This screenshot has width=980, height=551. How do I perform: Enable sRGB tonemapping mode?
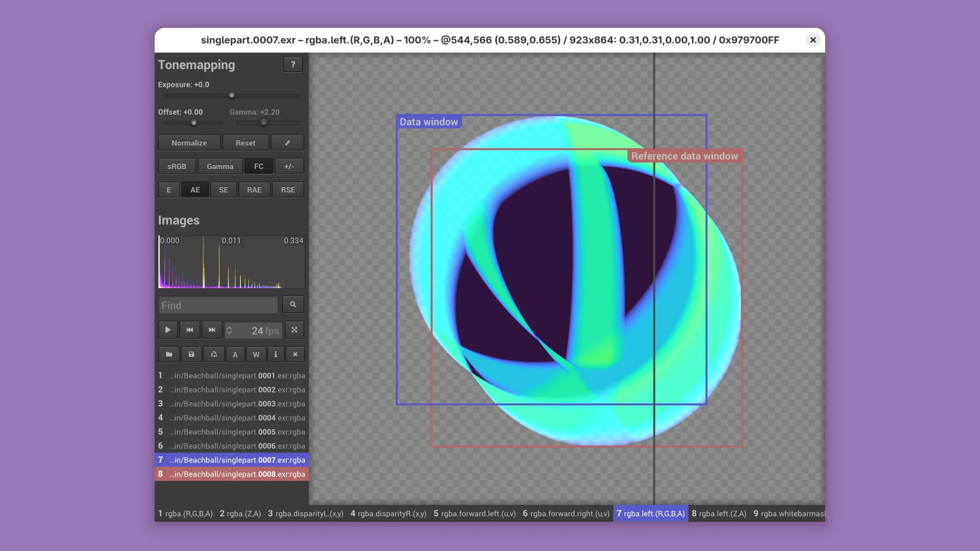(x=177, y=166)
